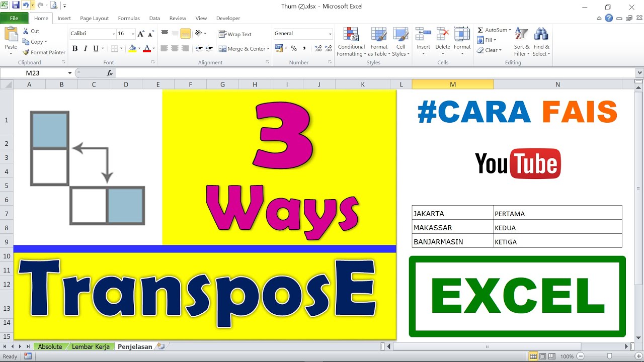Open the Font name combo box

pos(93,34)
